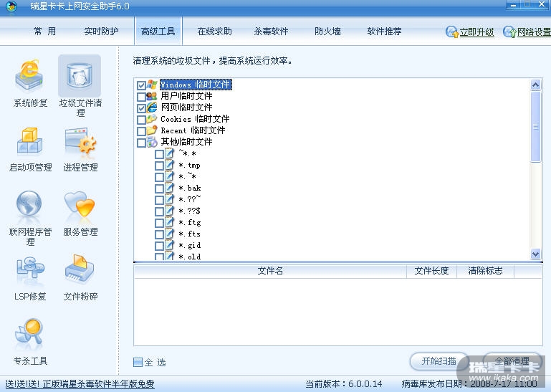Enable the *.??~ file type checkbox
This screenshot has width=551, height=392.
[x=159, y=200]
